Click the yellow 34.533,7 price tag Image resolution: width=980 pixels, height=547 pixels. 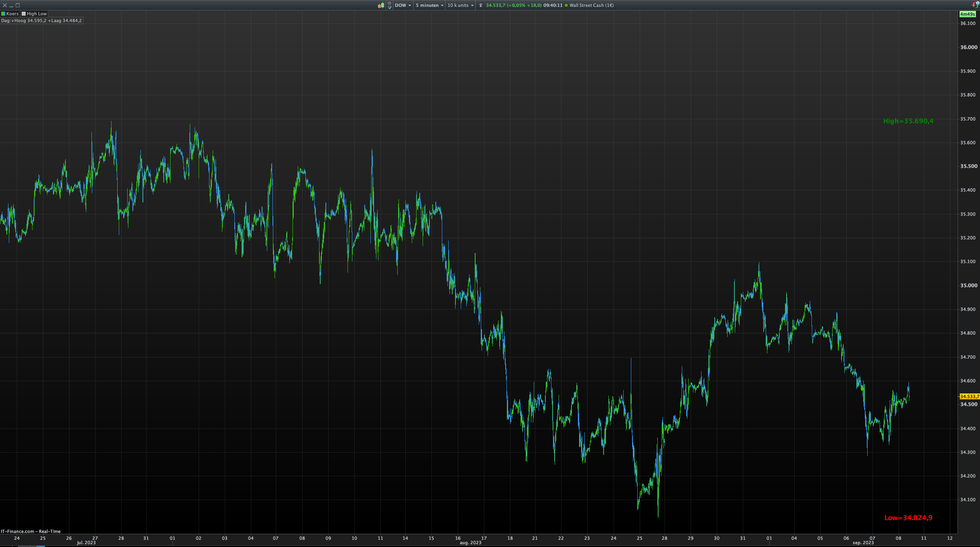(x=969, y=396)
